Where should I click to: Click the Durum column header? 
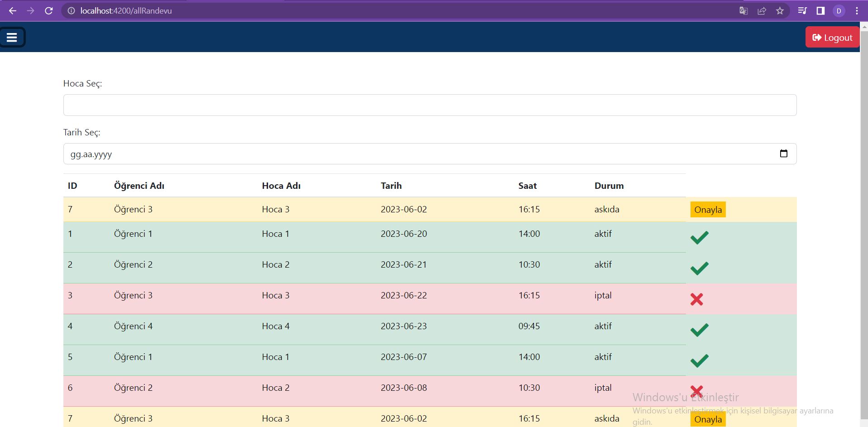point(609,186)
